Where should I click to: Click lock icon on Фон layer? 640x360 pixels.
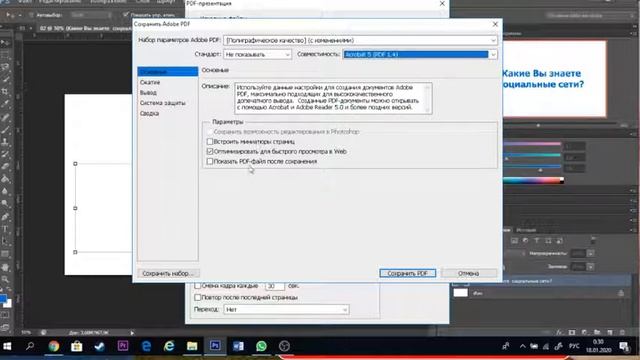[x=621, y=293]
